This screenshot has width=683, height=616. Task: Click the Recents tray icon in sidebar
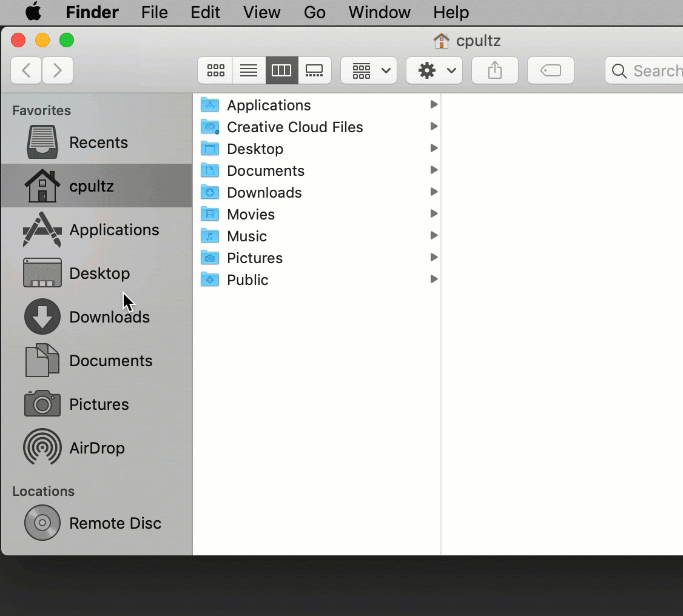[x=42, y=142]
